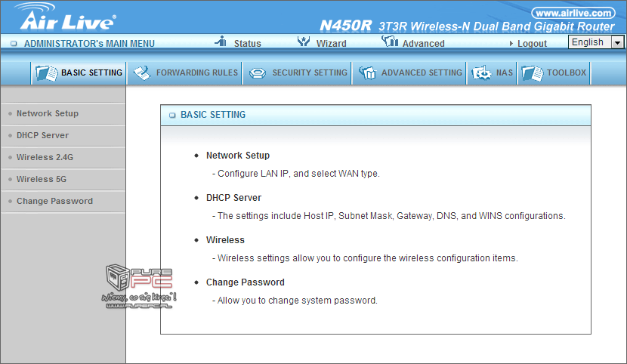The height and width of the screenshot is (364, 627).
Task: Select Wireless 2.4G sidebar item
Action: pyautogui.click(x=45, y=157)
